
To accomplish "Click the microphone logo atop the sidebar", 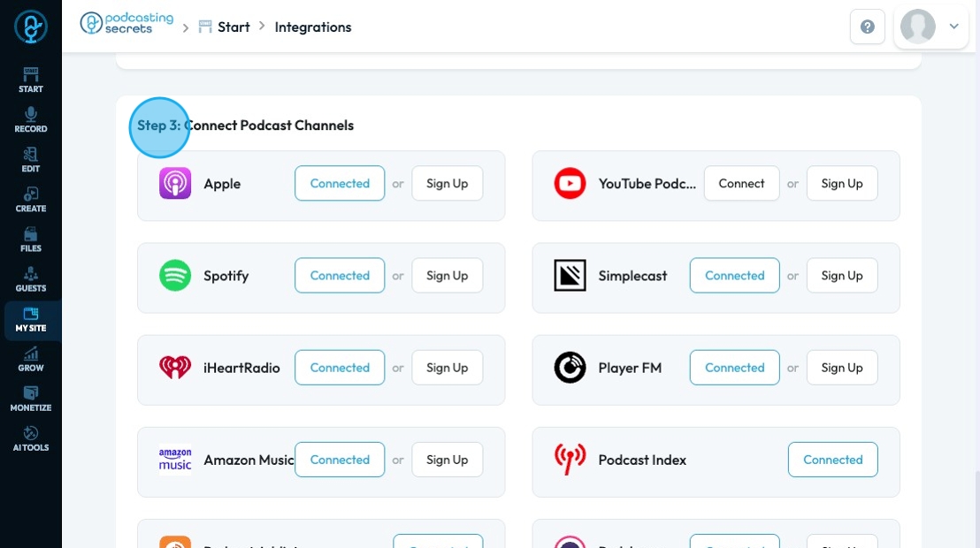I will (x=31, y=27).
